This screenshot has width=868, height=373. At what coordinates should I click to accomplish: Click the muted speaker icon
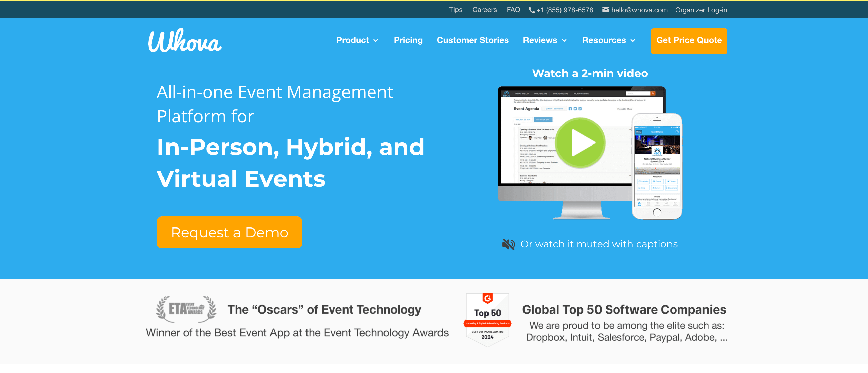(508, 244)
